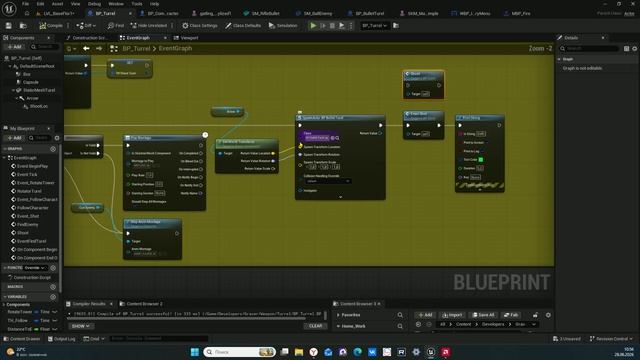Start Simulation mode
Image resolution: width=640 pixels, height=360 pixels.
283,25
